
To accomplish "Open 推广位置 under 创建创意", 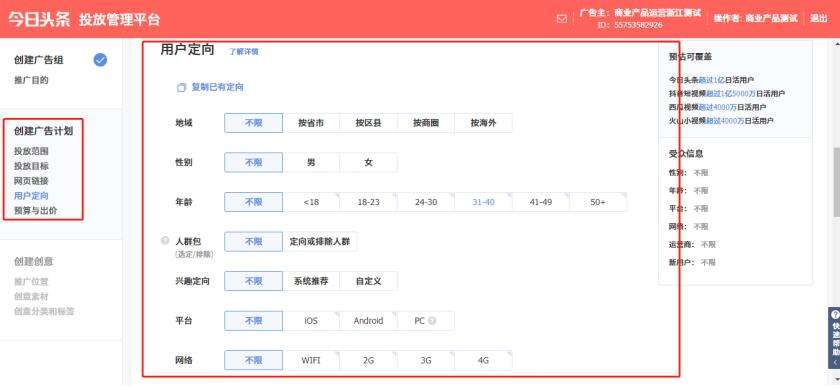I will click(31, 281).
